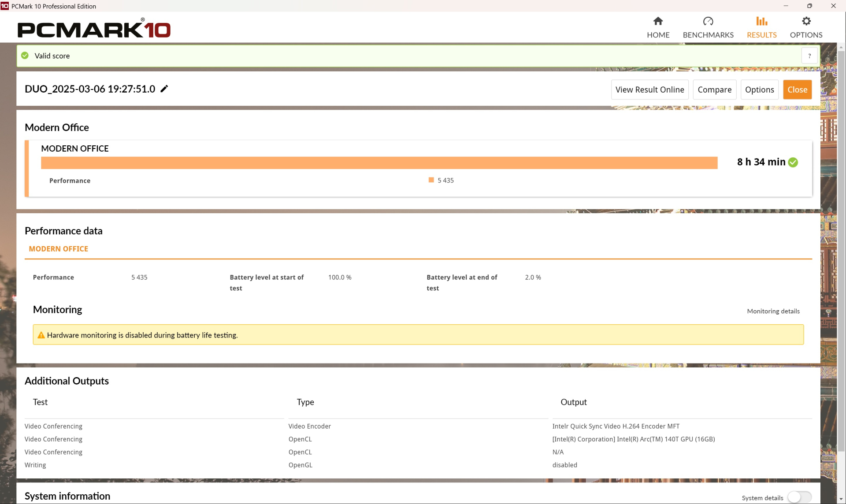This screenshot has width=846, height=504.
Task: Toggle the System details switch
Action: click(799, 497)
